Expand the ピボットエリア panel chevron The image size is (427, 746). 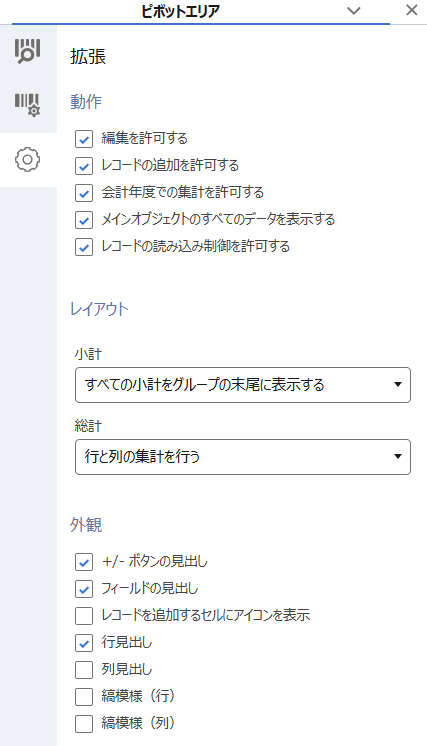[x=354, y=10]
